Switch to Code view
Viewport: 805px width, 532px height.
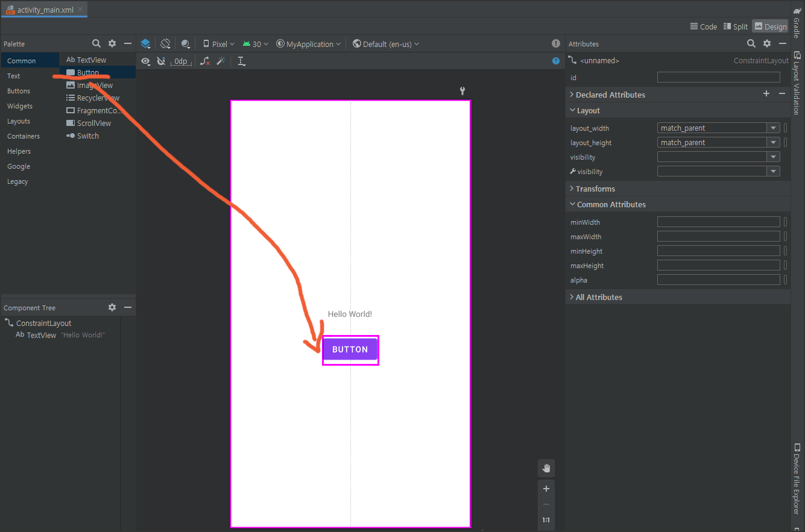(x=704, y=27)
